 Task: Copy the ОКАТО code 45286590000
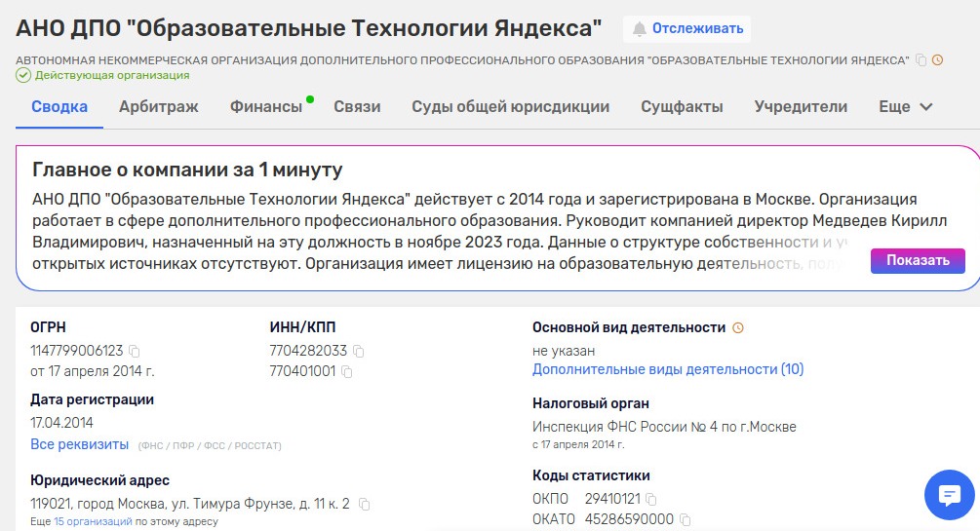[x=685, y=519]
